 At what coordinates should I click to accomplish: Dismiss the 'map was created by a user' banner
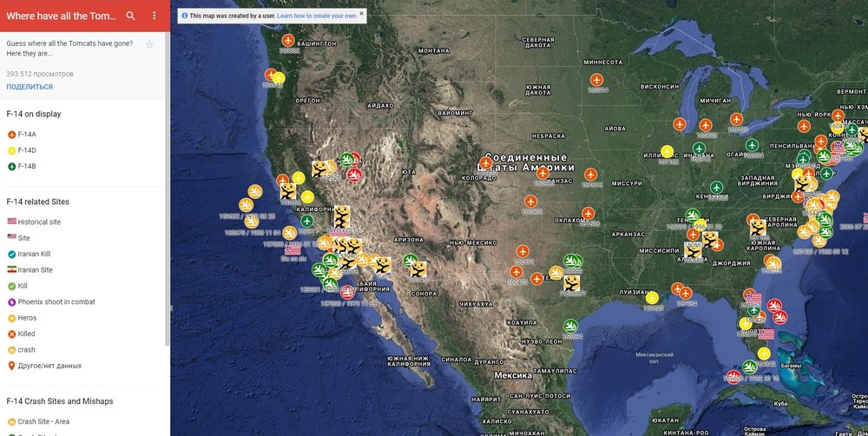click(x=361, y=13)
